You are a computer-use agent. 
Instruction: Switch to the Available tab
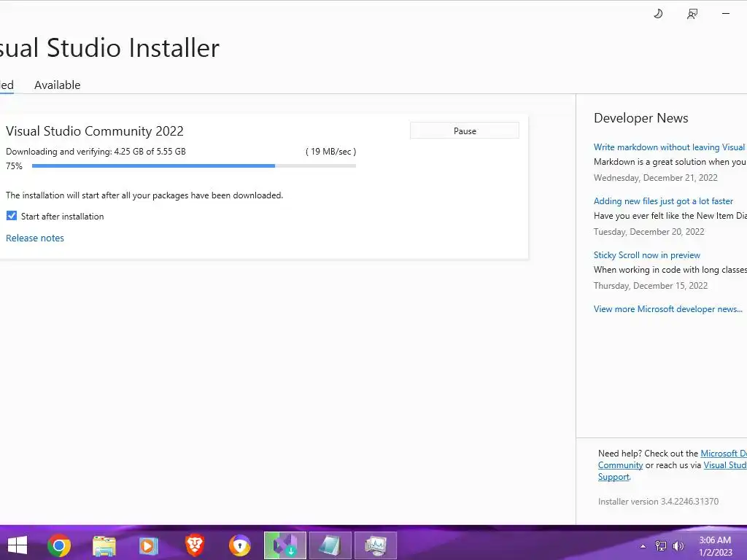57,85
